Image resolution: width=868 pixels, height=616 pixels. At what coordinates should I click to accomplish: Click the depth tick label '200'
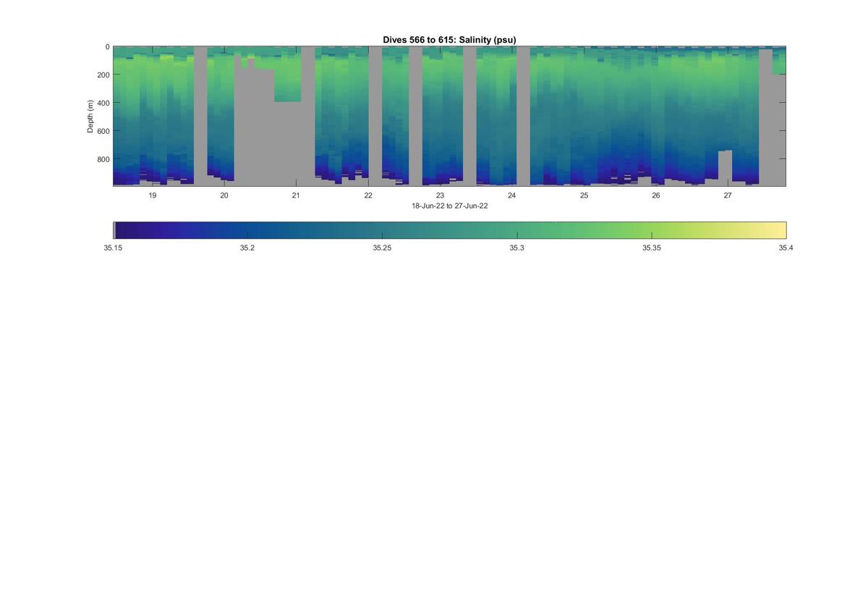click(103, 75)
